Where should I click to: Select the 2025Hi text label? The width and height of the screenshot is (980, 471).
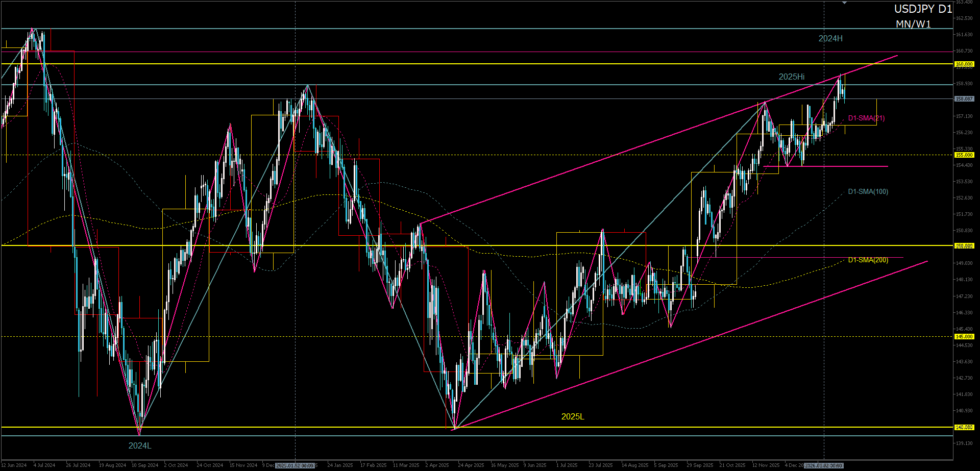[x=791, y=77]
